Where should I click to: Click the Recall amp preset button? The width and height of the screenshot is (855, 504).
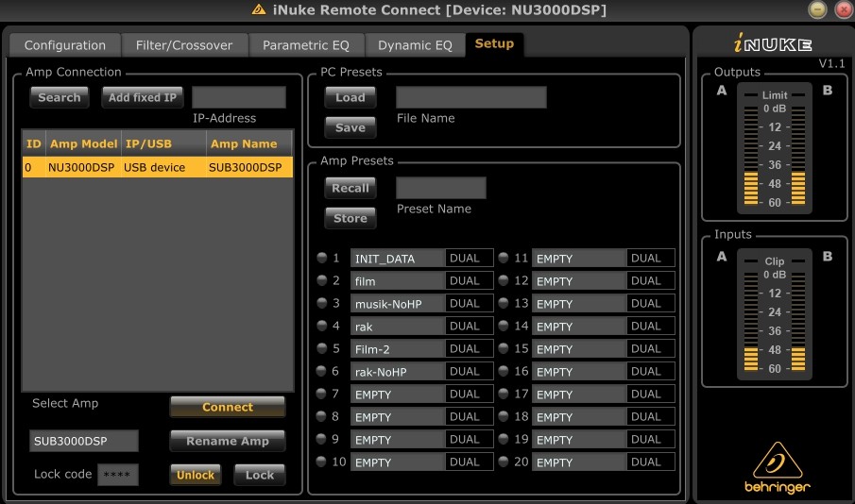(351, 188)
